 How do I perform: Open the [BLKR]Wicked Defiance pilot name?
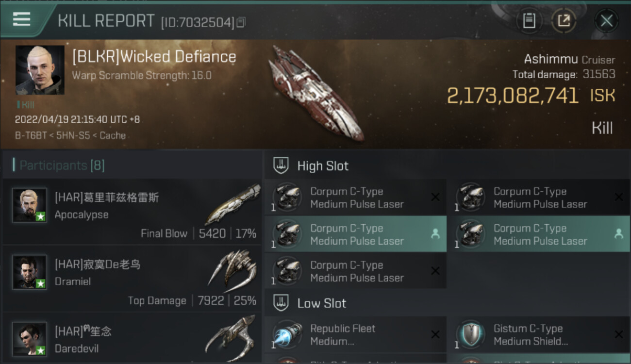pos(154,57)
